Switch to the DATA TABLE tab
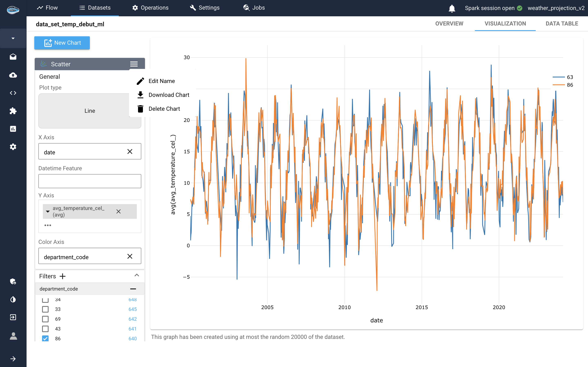The image size is (588, 367). pos(561,23)
